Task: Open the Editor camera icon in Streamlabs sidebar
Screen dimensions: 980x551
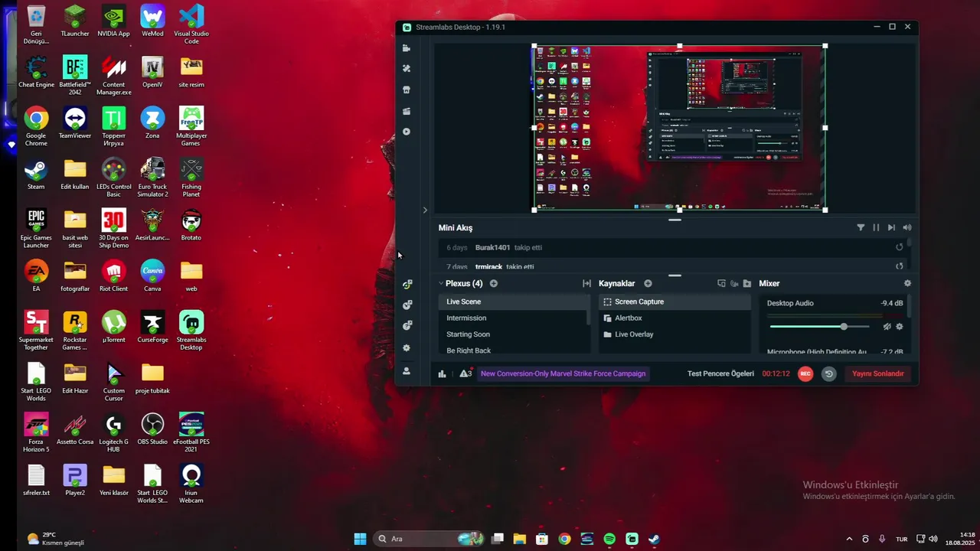Action: pos(407,48)
